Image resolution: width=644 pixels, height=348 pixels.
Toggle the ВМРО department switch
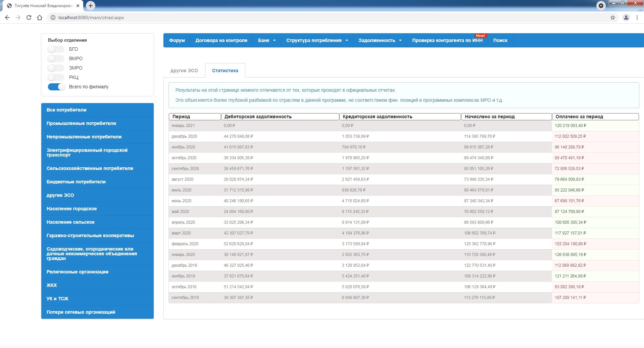[56, 58]
